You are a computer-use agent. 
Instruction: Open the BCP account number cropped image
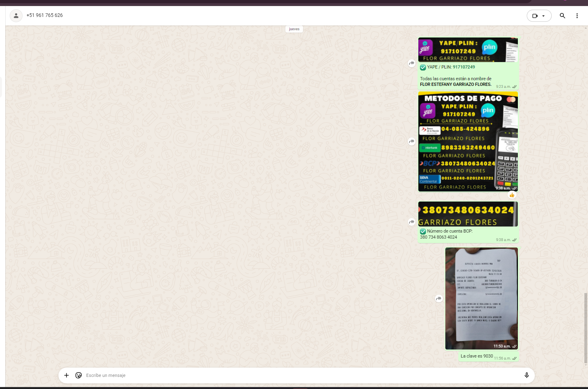pyautogui.click(x=467, y=214)
